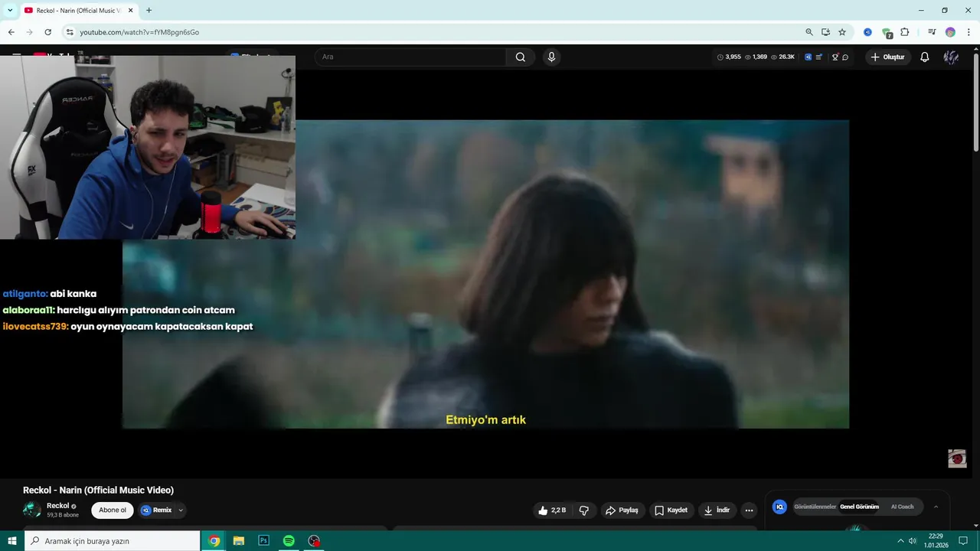Select the AI Coach tab
Viewport: 980px width, 551px height.
click(x=902, y=507)
